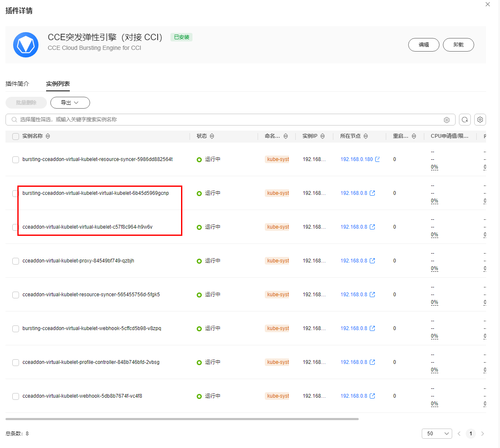Viewport: 500px width, 448px height.
Task: Open node link 192.168.0.8 in webhook-5db8b7674f-vc4f8 row
Action: pyautogui.click(x=354, y=396)
